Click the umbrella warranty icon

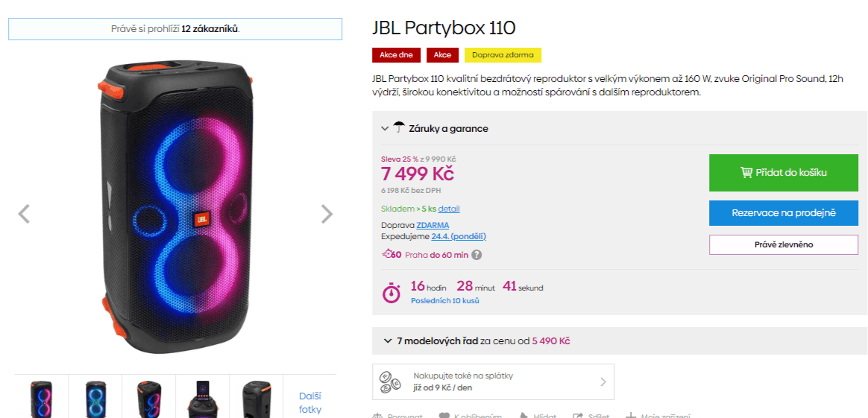click(399, 128)
